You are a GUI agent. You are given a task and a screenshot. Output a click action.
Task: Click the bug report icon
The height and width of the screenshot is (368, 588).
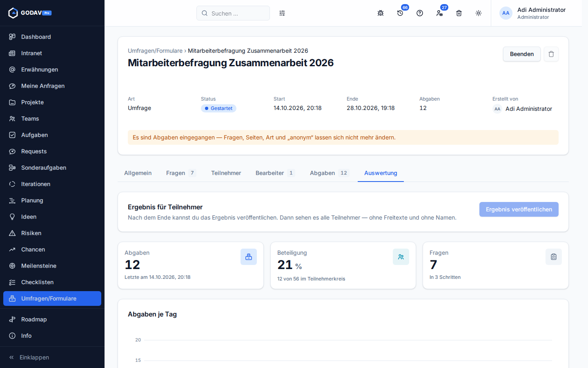[381, 13]
